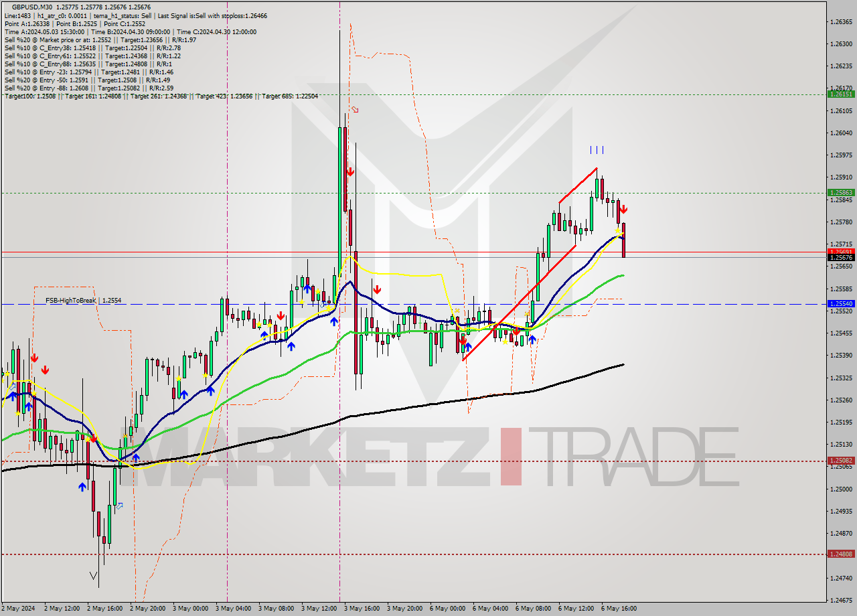Viewport: 857px width, 616px height.
Task: Click the 6 May 16:00 time axis label
Action: coord(619,608)
